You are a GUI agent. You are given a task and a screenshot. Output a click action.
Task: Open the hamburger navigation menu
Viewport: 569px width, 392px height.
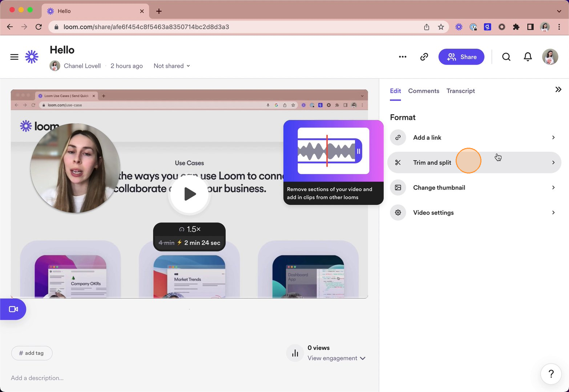(x=14, y=57)
